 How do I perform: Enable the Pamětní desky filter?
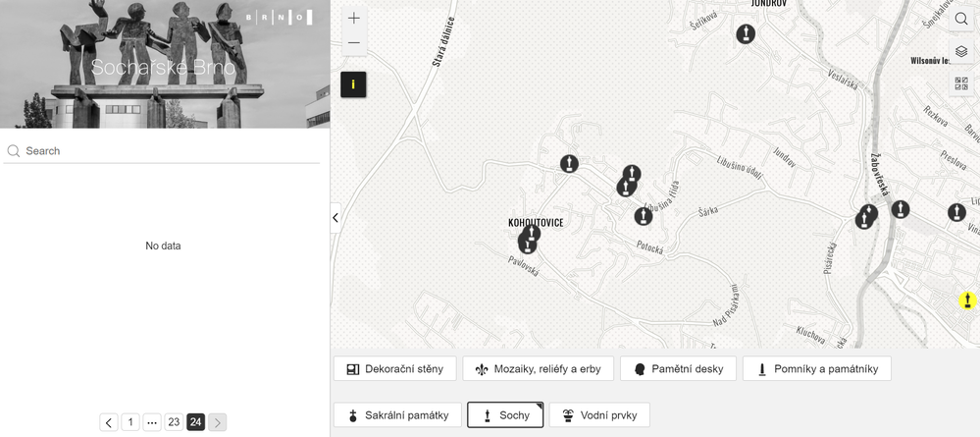click(678, 369)
